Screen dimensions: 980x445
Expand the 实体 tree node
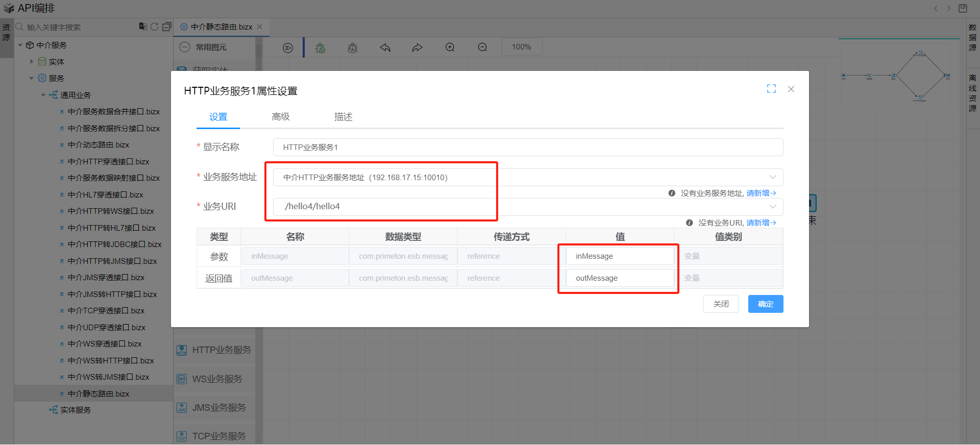[x=32, y=62]
